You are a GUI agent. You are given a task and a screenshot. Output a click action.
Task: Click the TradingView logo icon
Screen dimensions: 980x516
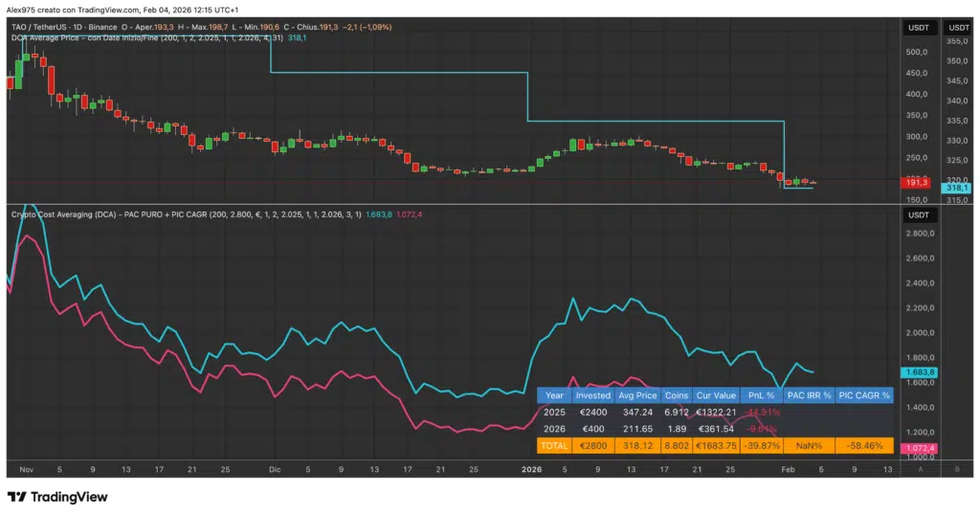16,497
